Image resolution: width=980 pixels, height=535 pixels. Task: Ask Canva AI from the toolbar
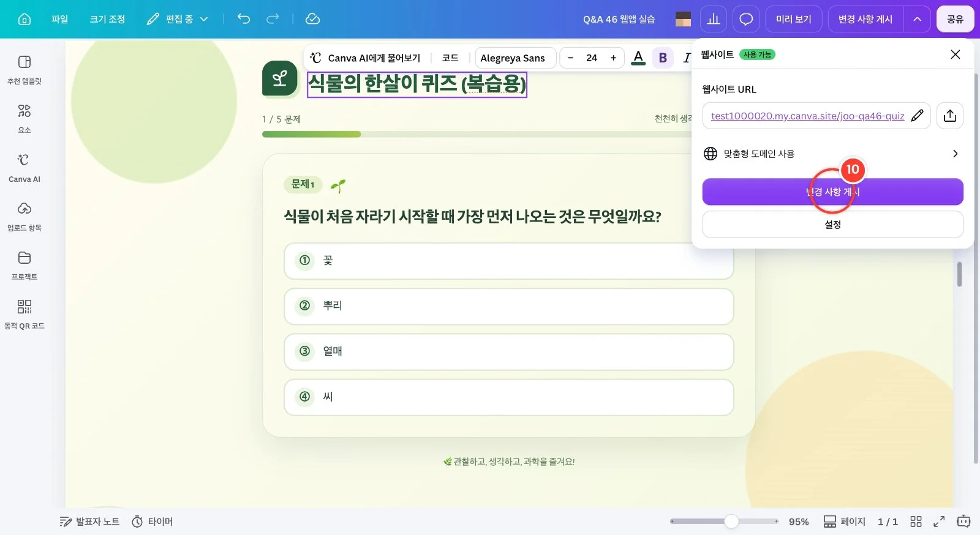366,58
